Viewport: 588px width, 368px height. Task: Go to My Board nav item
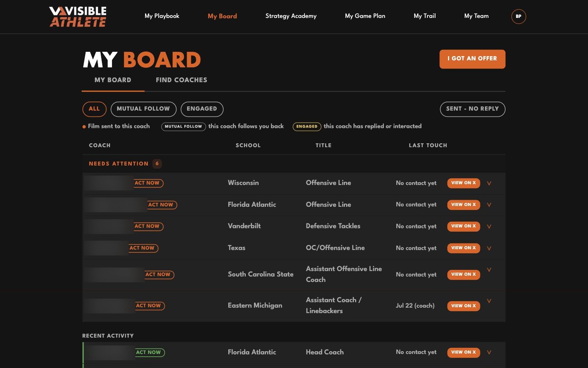(x=222, y=16)
